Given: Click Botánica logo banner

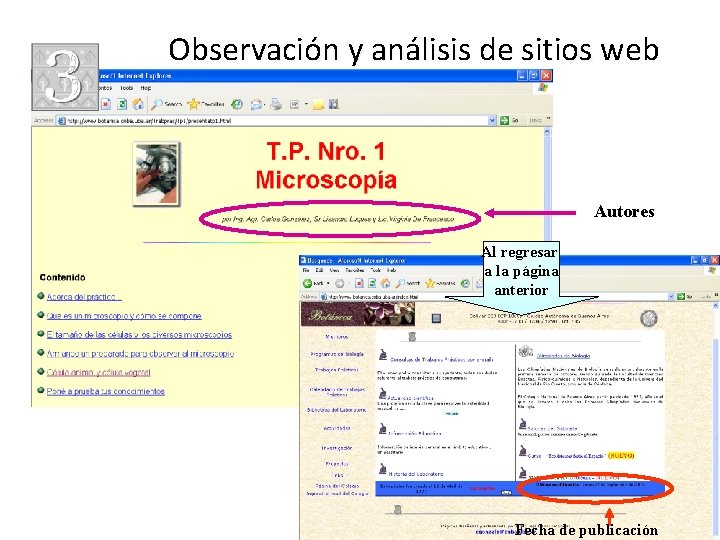Looking at the screenshot, I should click(x=358, y=315).
